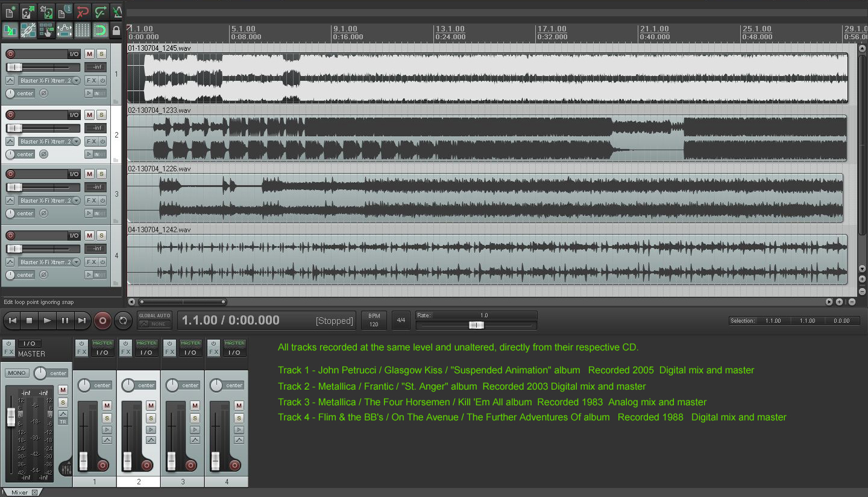Solo mixer channel 2
The width and height of the screenshot is (868, 497).
pyautogui.click(x=151, y=418)
